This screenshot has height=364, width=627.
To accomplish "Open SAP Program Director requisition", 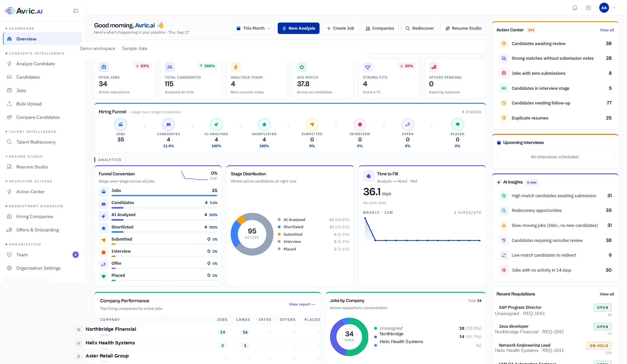I will 555,310.
